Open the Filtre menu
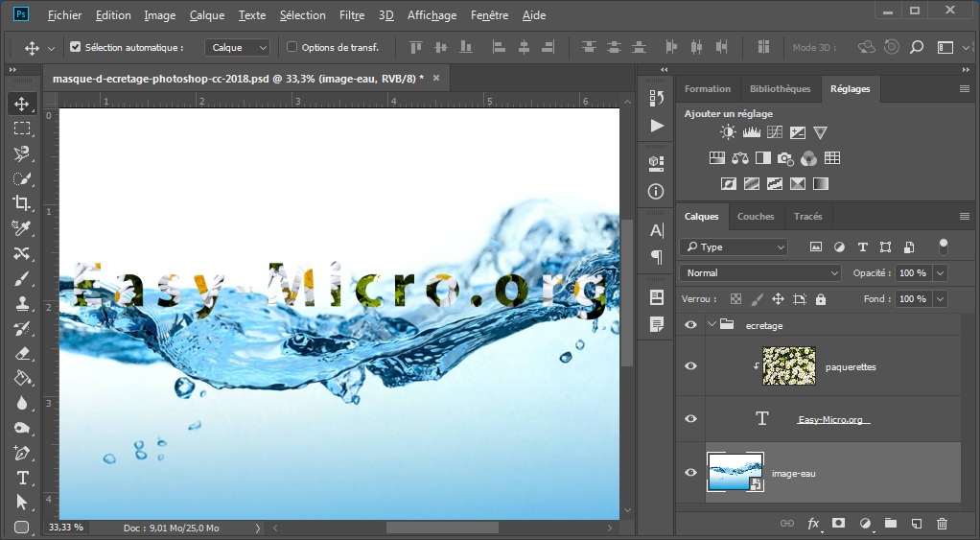 click(x=352, y=15)
